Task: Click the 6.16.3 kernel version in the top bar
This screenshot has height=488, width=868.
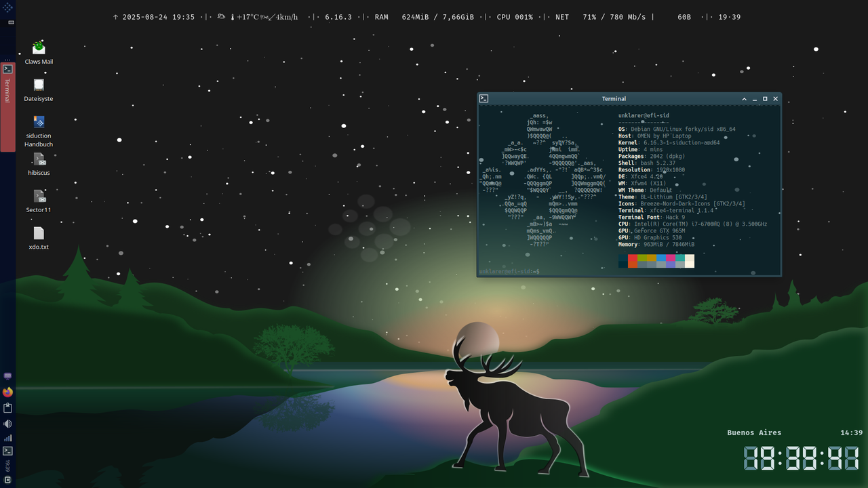Action: pyautogui.click(x=338, y=17)
